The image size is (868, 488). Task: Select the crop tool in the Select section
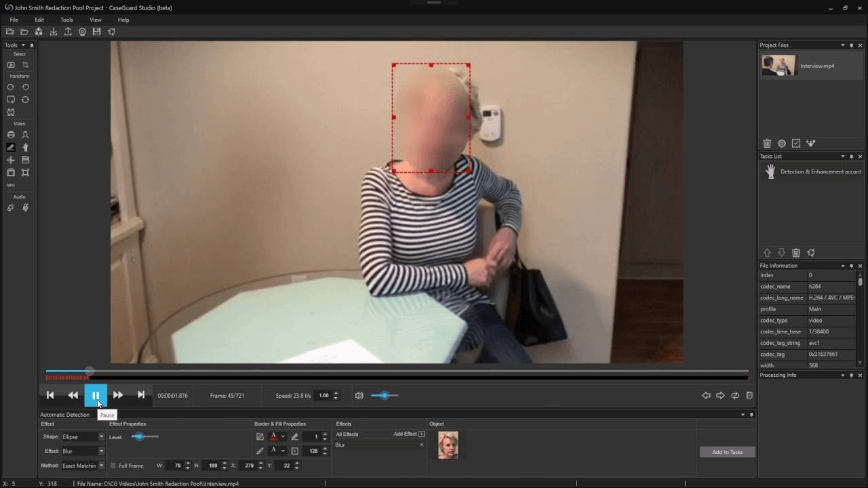click(25, 65)
